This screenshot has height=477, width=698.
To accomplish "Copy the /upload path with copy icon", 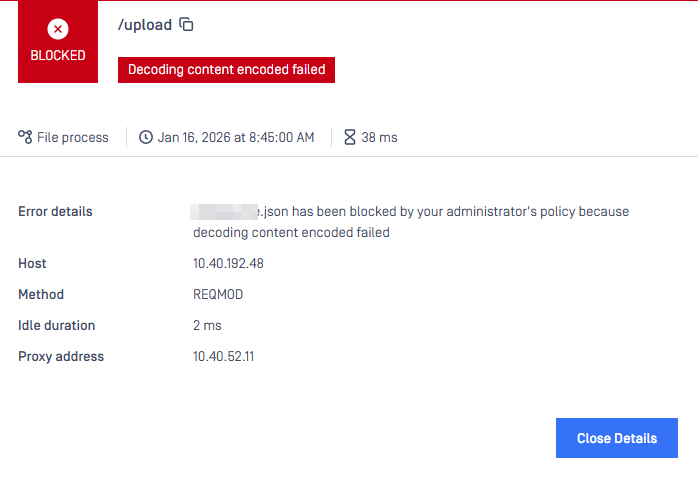I will click(186, 25).
